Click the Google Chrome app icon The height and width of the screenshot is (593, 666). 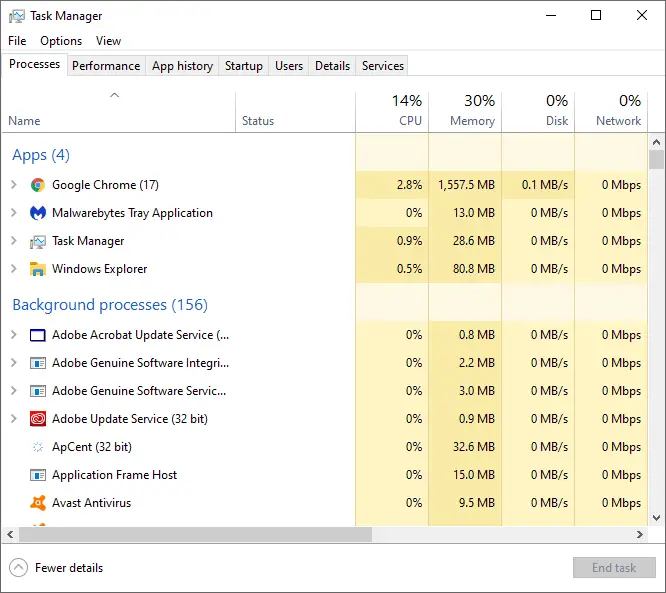38,185
